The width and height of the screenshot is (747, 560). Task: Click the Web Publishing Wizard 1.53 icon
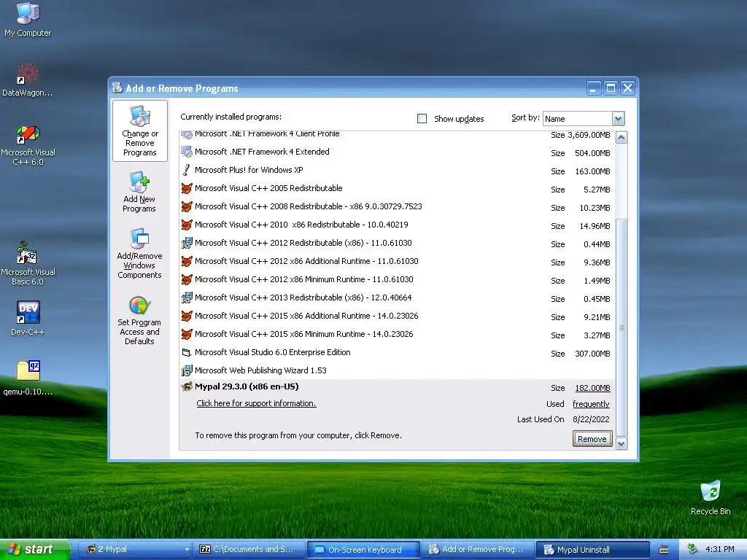(x=186, y=370)
